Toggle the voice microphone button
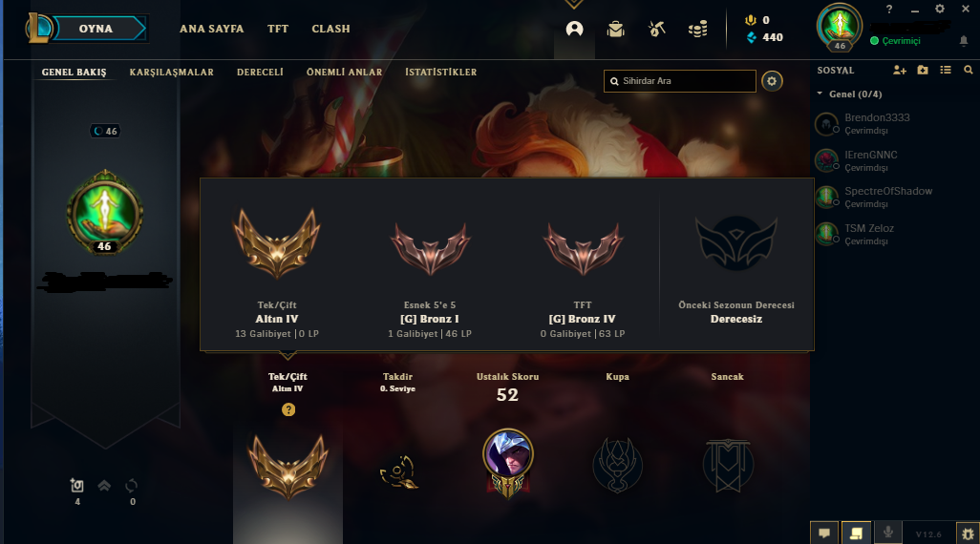 (x=887, y=533)
